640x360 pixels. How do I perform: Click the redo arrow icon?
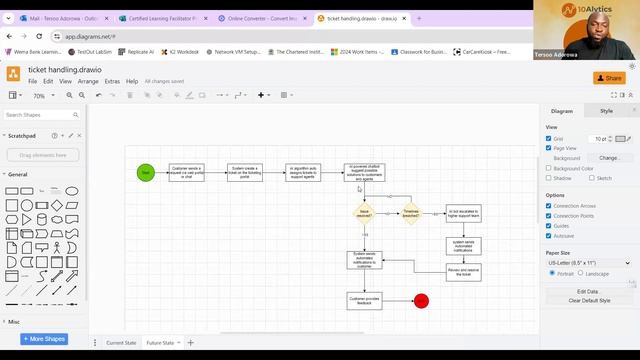pos(112,95)
